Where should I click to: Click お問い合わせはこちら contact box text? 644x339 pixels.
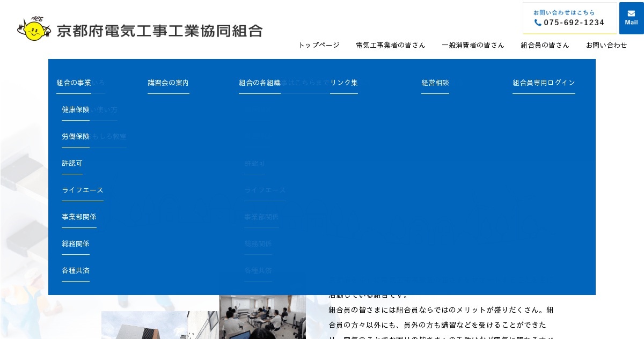(x=564, y=12)
